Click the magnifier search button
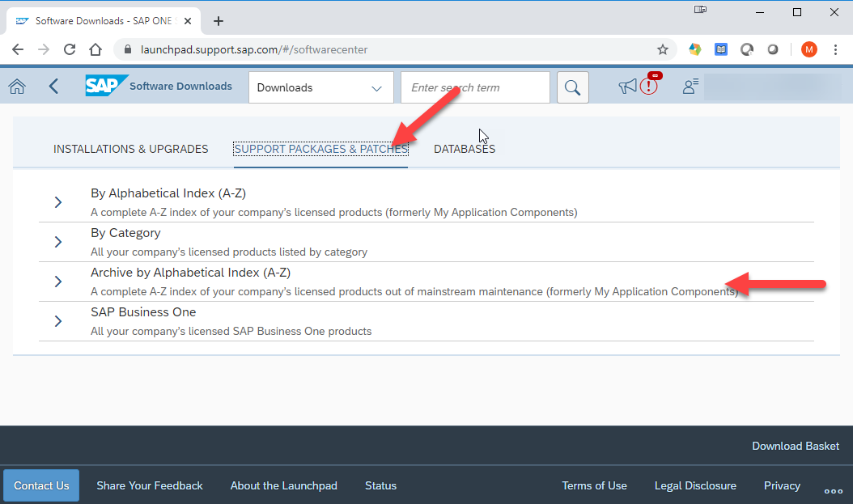 point(572,87)
